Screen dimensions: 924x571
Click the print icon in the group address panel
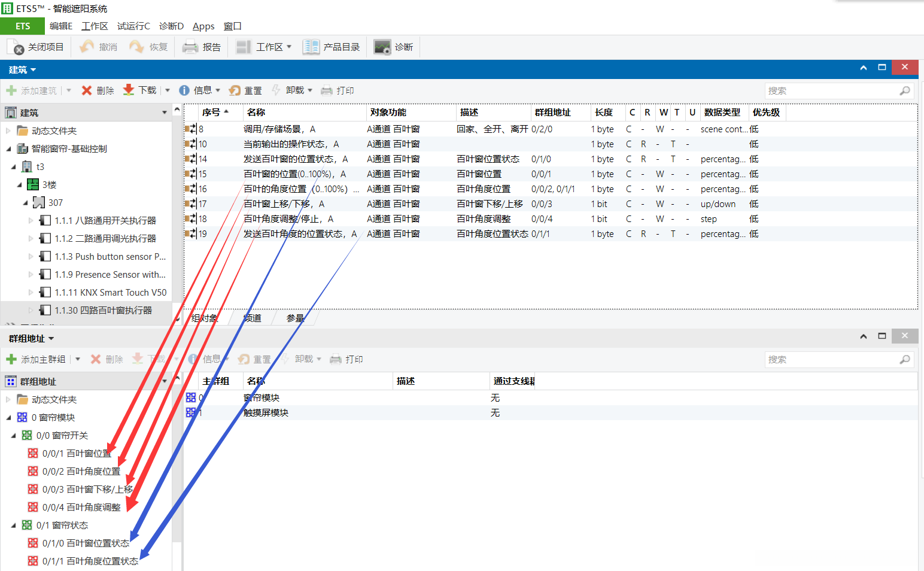pyautogui.click(x=336, y=359)
